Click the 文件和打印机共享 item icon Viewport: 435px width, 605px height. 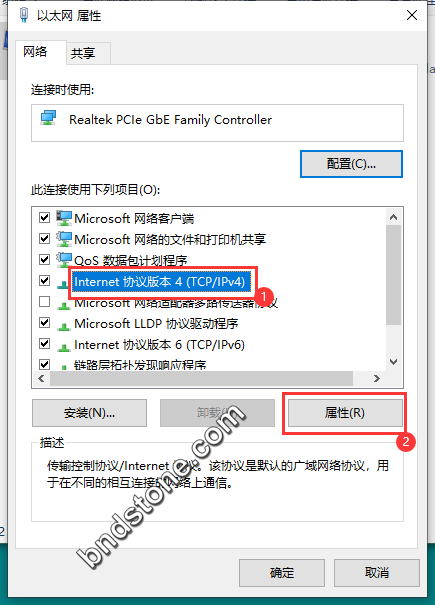tap(64, 239)
